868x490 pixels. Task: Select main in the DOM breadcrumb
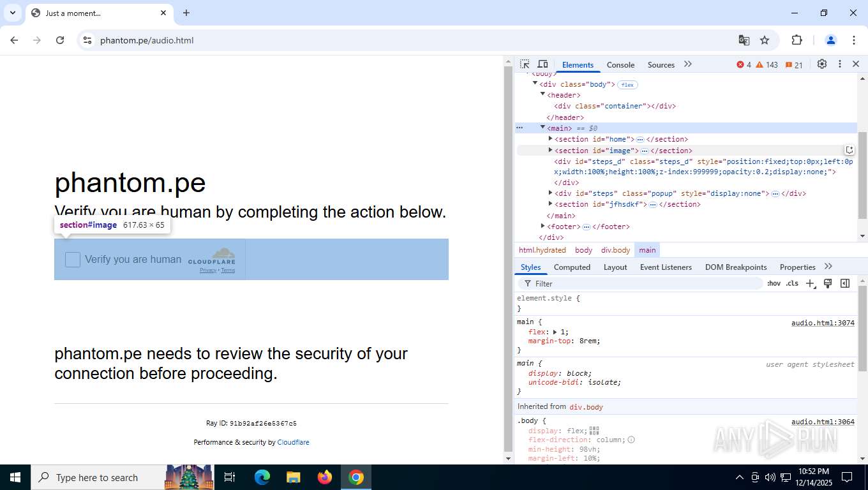(647, 250)
